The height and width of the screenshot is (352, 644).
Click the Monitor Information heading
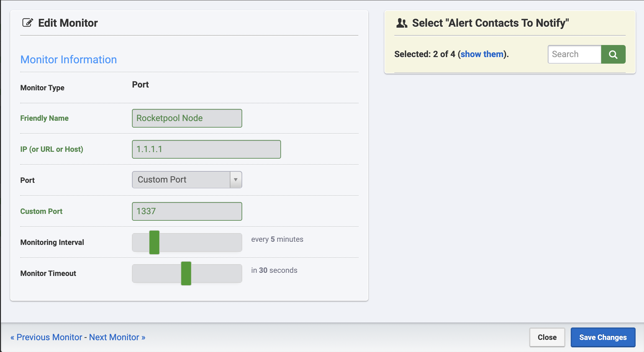(69, 60)
